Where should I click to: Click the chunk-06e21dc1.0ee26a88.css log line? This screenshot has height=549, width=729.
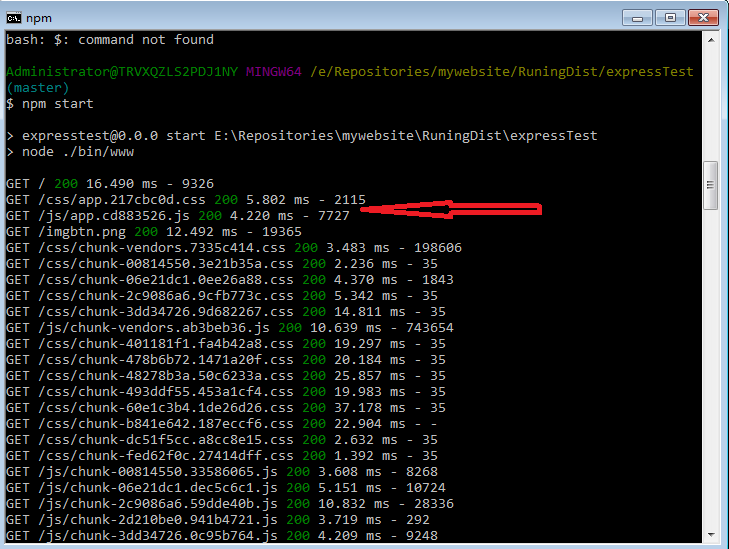[x=230, y=279]
